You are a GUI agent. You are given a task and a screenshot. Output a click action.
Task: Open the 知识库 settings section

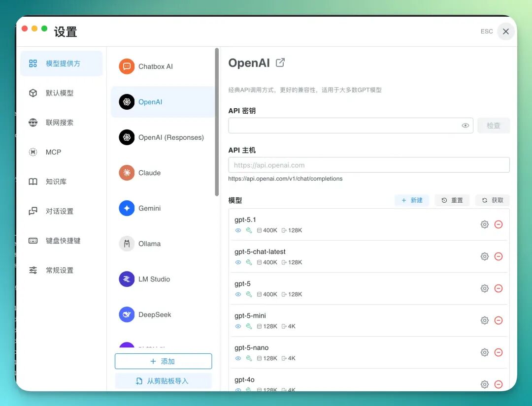[x=62, y=181]
